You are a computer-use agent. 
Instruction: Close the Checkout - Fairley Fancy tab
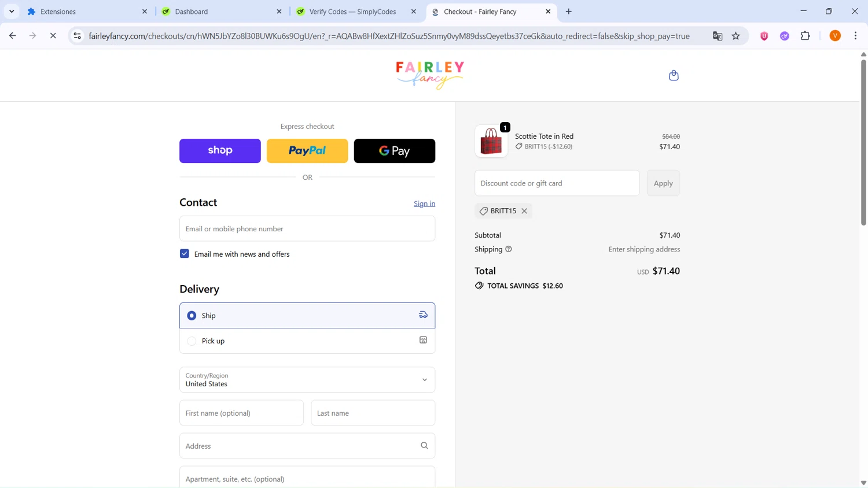pyautogui.click(x=548, y=12)
